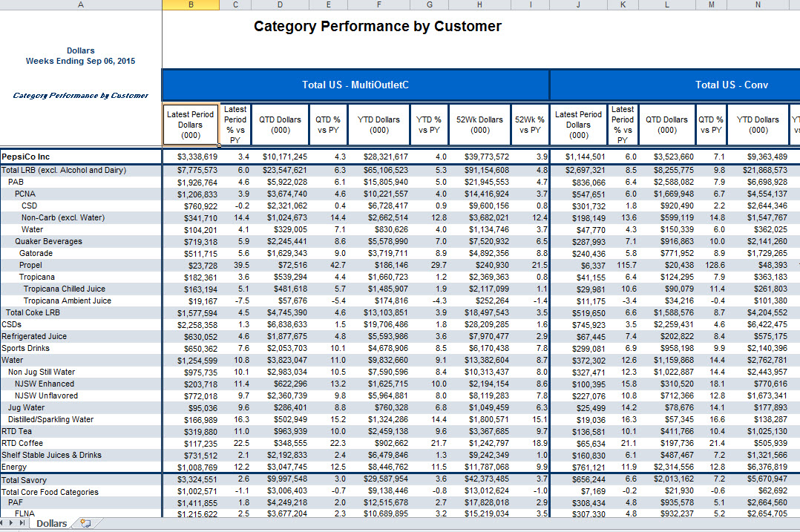The image size is (800, 532).
Task: Click the 'NJSW Unflavored' row label
Action: click(47, 395)
